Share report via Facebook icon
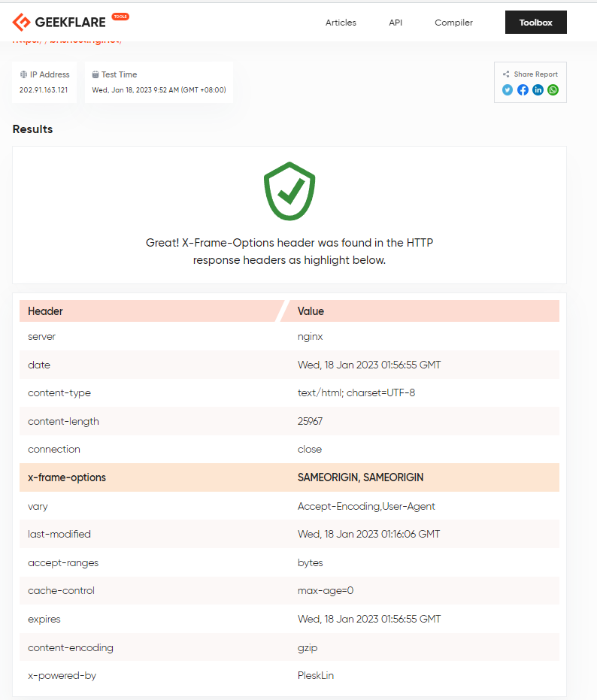Viewport: 597px width, 700px height. [523, 89]
